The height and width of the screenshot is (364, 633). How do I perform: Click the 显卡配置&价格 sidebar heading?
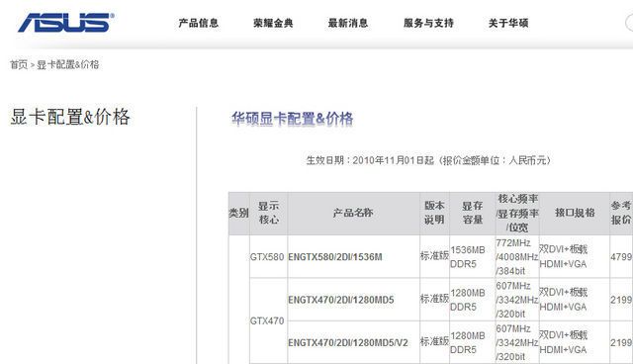click(70, 117)
